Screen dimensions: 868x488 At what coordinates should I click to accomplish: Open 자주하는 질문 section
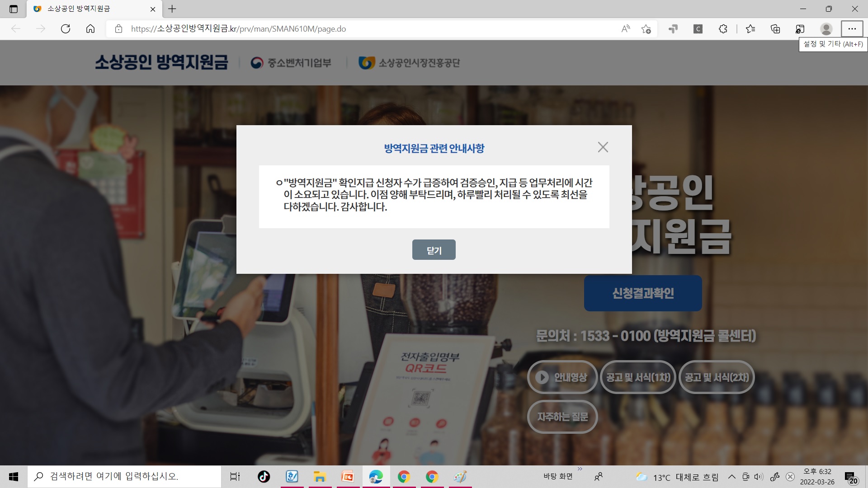pos(562,417)
